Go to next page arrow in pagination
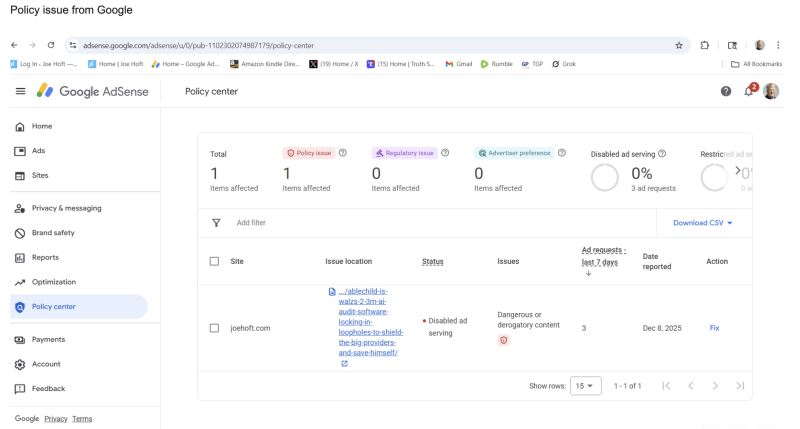 pos(715,386)
